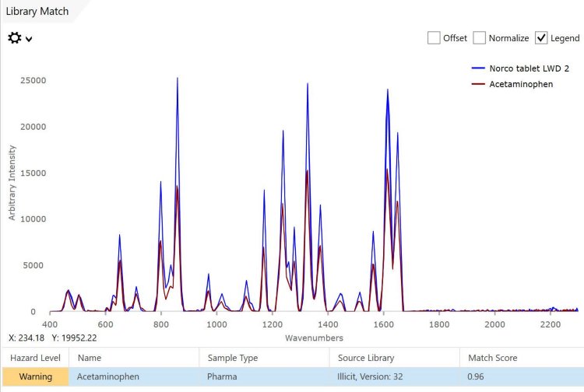Sort by the Sample Type column header
Viewport: 584px width, 392px height.
coord(264,358)
